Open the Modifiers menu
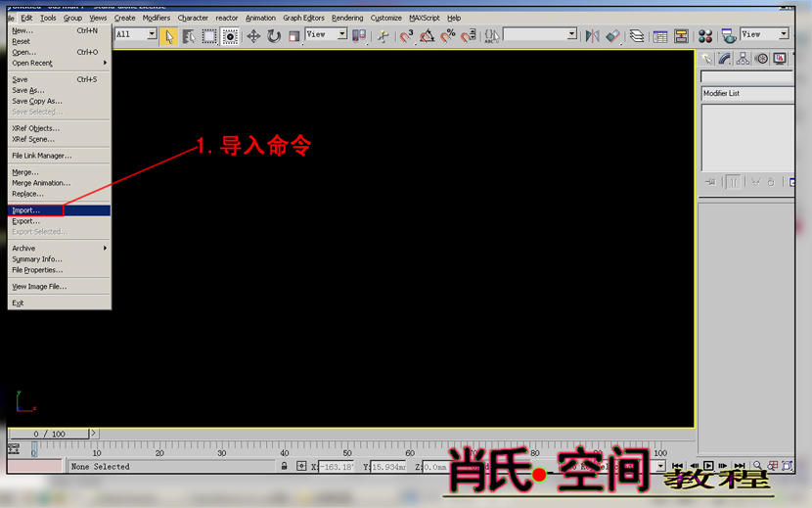 (x=157, y=18)
